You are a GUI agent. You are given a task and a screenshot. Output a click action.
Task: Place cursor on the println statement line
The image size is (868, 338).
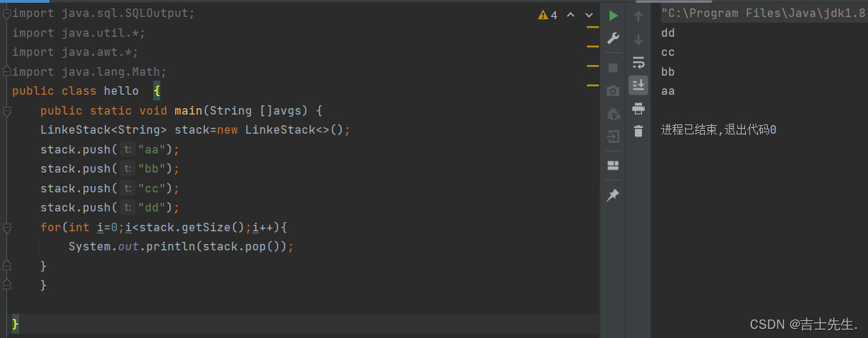[x=180, y=247]
